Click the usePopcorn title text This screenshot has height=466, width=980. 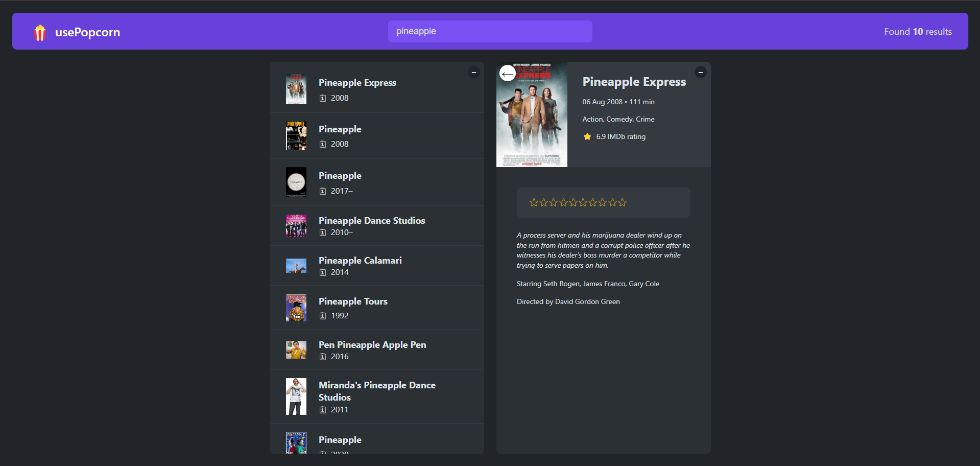[x=87, y=32]
